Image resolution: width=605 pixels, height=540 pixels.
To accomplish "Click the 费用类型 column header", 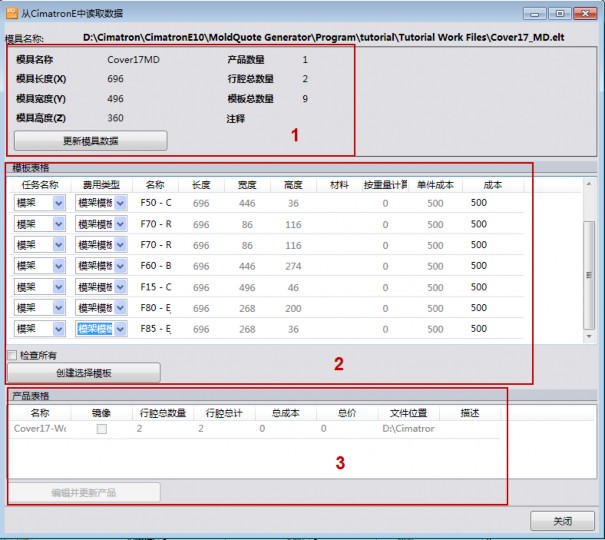I will point(101,185).
